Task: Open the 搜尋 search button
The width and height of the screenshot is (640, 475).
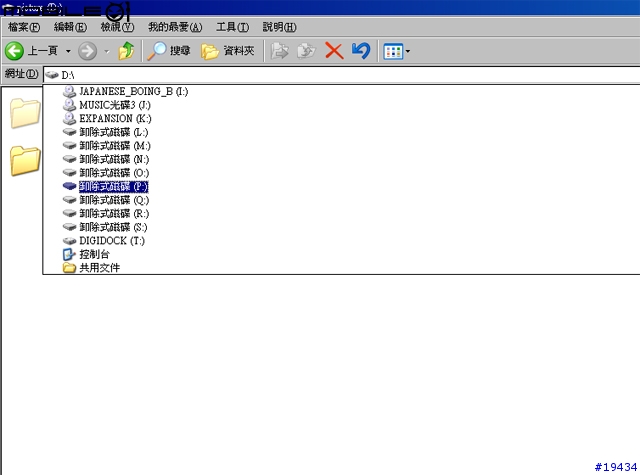Action: coord(169,51)
